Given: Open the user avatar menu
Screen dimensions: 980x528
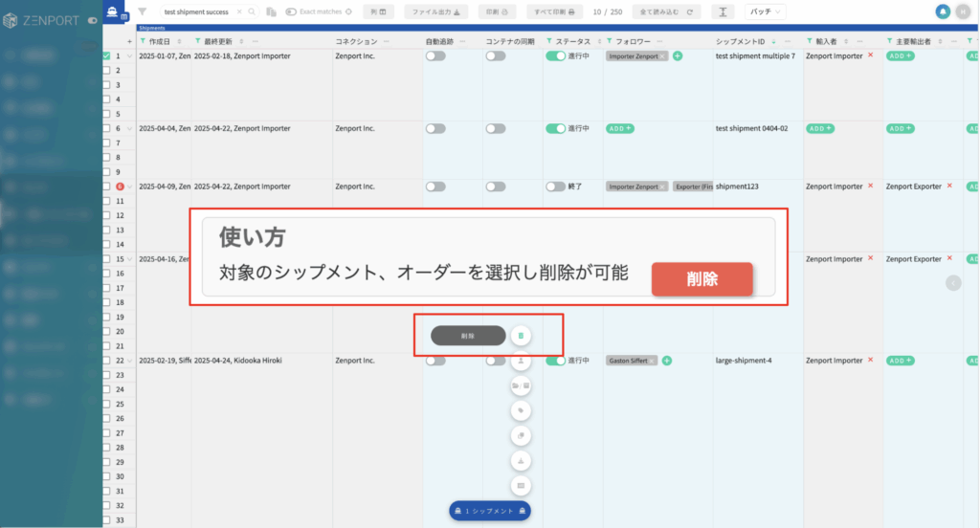Looking at the screenshot, I should pos(963,11).
